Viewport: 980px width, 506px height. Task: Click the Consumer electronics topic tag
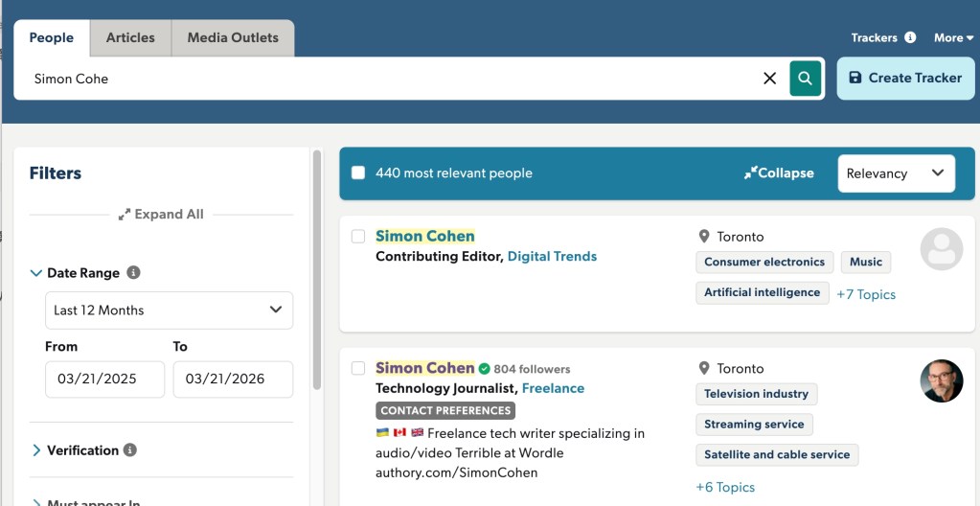tap(764, 262)
